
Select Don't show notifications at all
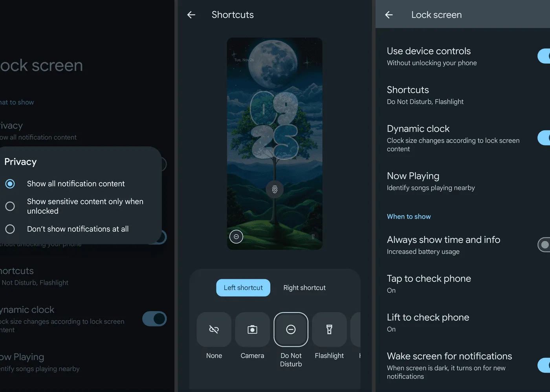click(x=10, y=229)
